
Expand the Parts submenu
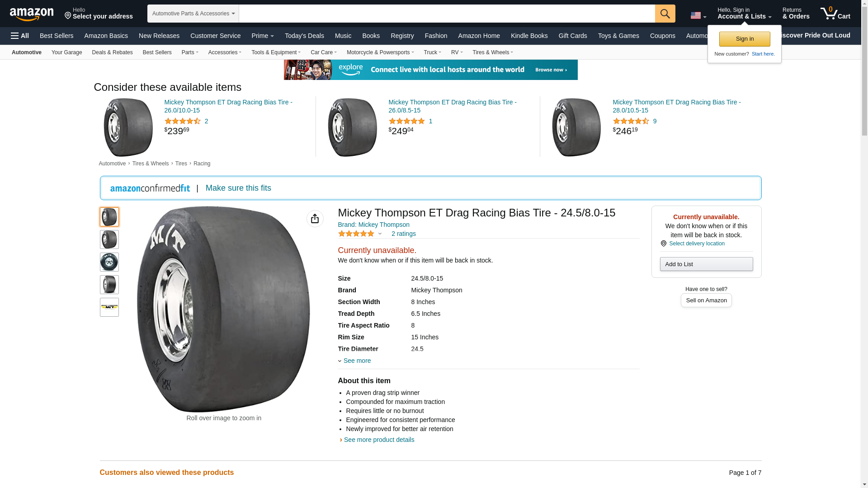click(190, 52)
